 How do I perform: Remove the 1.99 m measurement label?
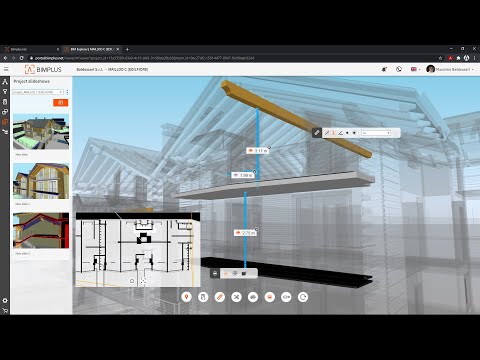pos(254,171)
